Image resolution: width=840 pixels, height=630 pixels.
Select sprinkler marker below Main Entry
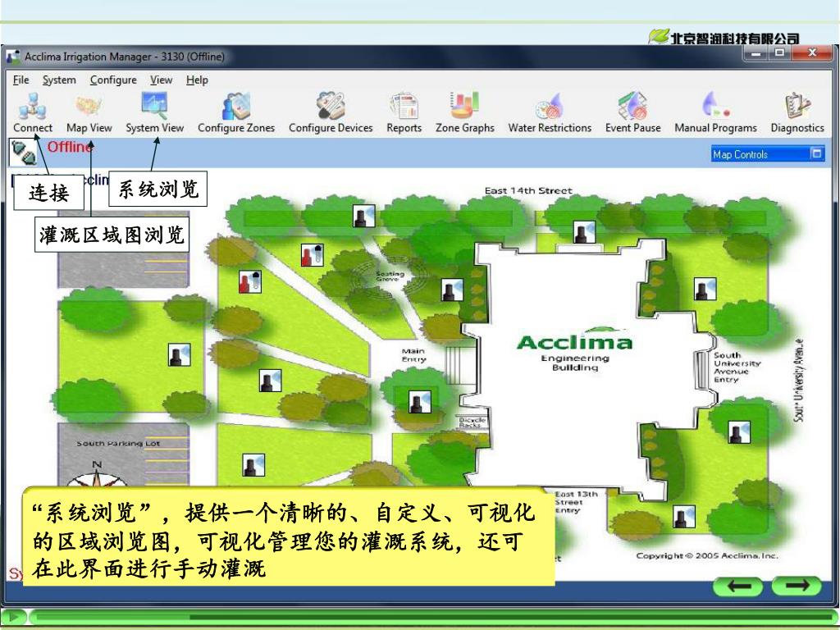[419, 402]
